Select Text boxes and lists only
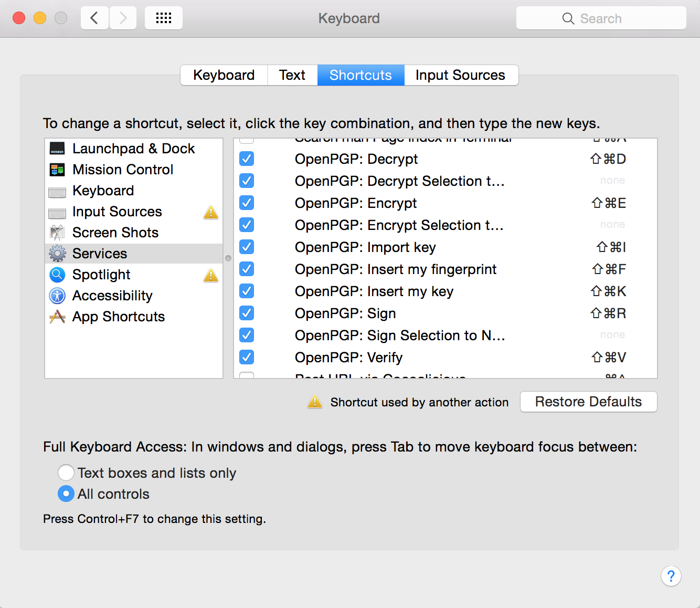The image size is (700, 608). click(66, 473)
